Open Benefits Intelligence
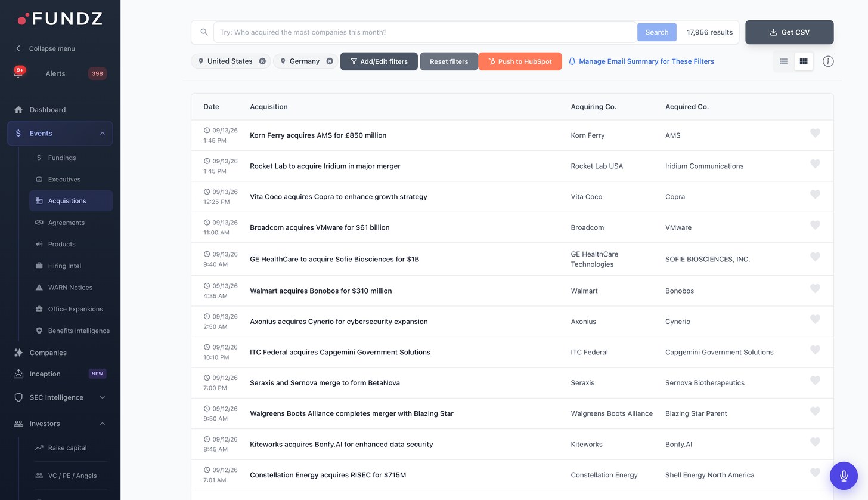 (x=79, y=331)
